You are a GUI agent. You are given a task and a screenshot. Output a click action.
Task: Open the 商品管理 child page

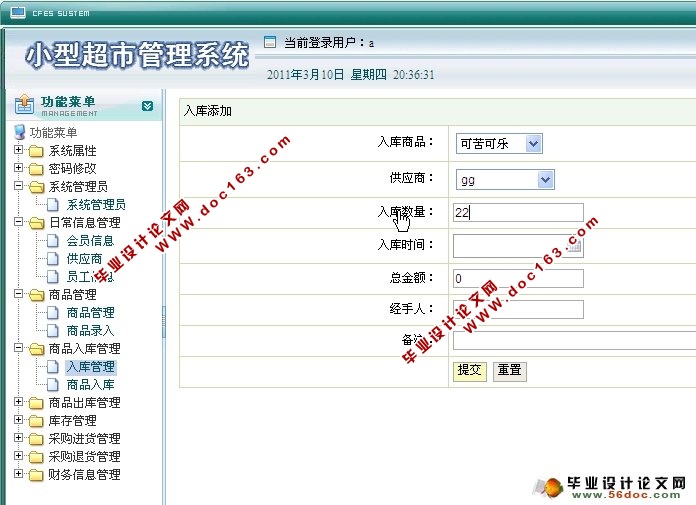pos(91,313)
